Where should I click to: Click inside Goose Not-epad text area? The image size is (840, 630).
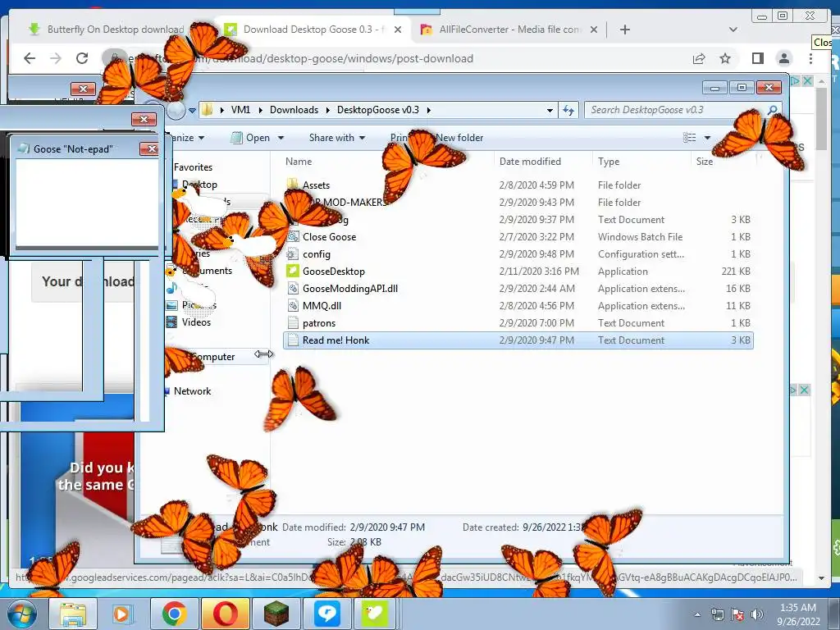point(87,203)
